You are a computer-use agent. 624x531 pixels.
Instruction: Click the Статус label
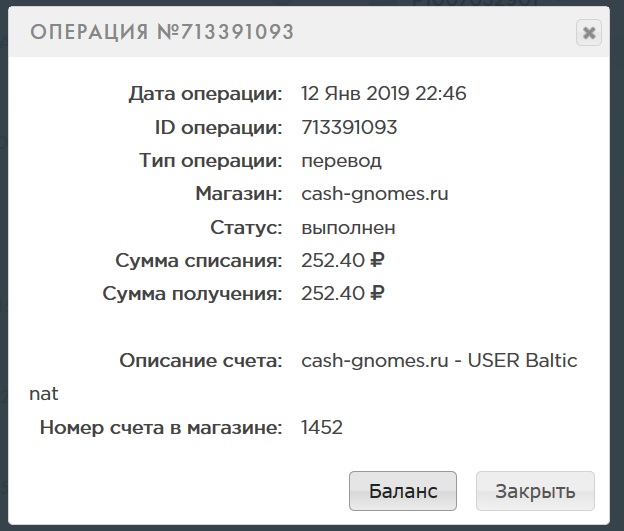246,227
